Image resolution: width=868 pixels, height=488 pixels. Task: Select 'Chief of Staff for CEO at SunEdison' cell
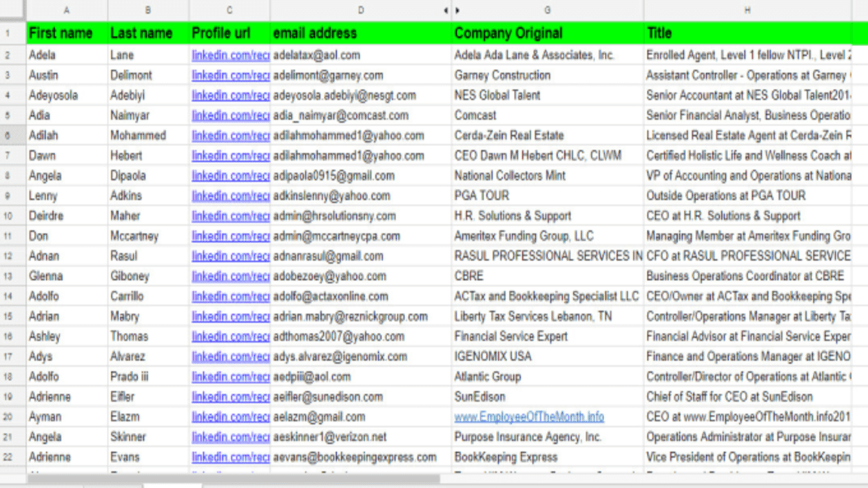coord(747,397)
